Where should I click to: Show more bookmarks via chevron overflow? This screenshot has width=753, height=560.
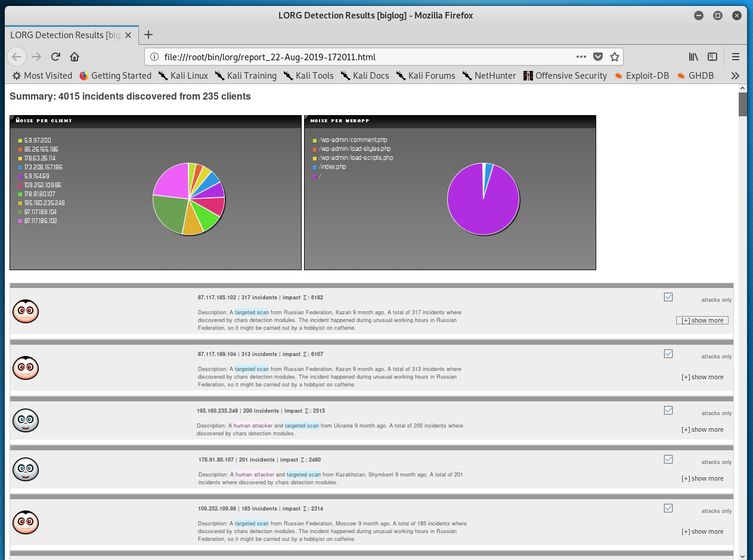pyautogui.click(x=735, y=76)
